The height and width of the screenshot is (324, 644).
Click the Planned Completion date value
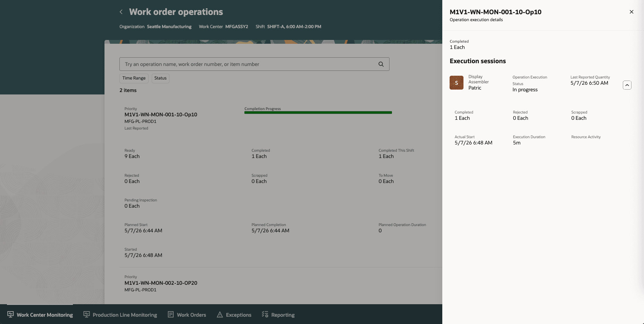tap(270, 231)
